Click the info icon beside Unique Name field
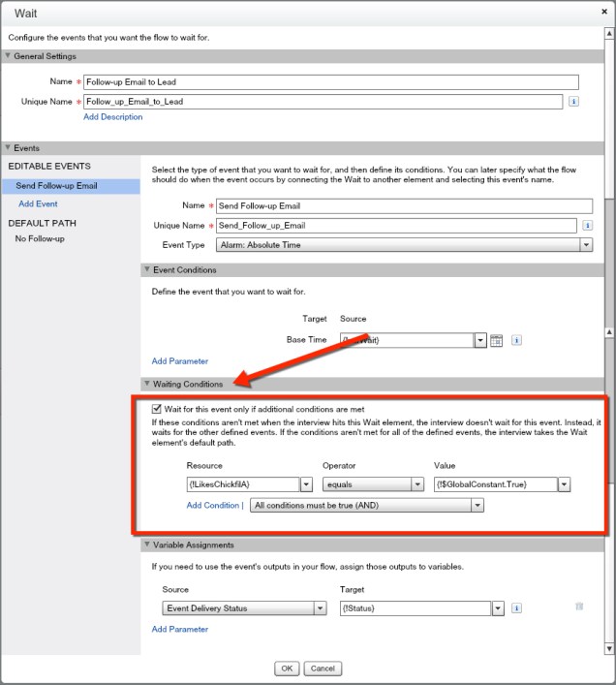This screenshot has width=616, height=685. (x=574, y=102)
